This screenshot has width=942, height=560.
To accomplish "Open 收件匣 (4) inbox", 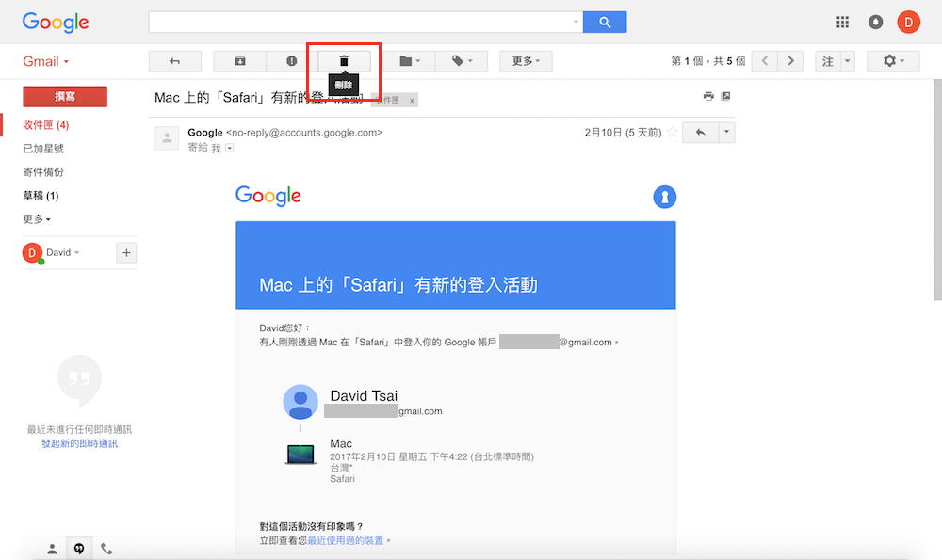I will pos(45,125).
